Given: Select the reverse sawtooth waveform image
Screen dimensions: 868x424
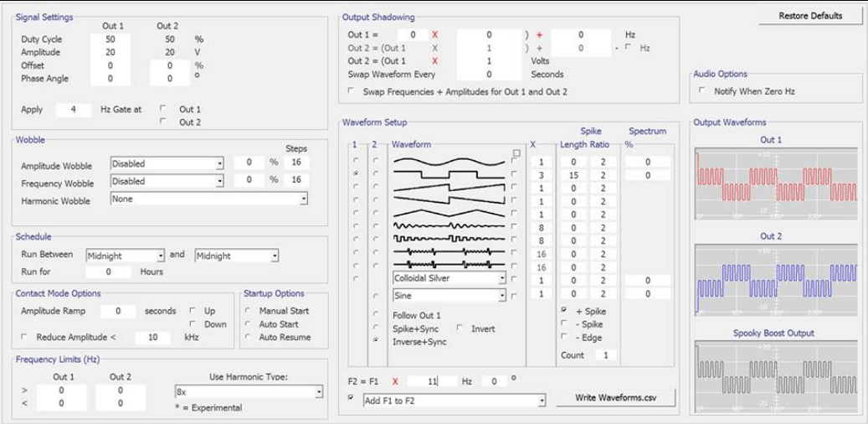Looking at the screenshot, I should [449, 200].
